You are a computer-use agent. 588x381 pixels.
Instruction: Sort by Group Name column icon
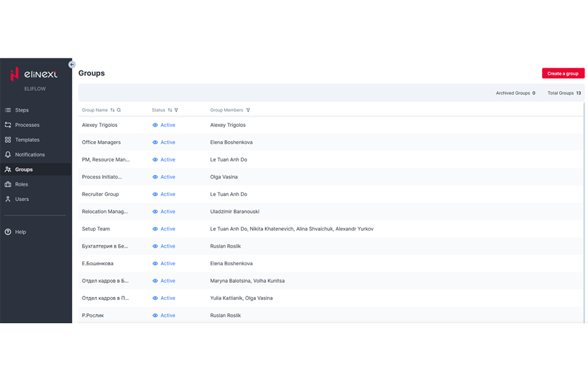click(112, 110)
